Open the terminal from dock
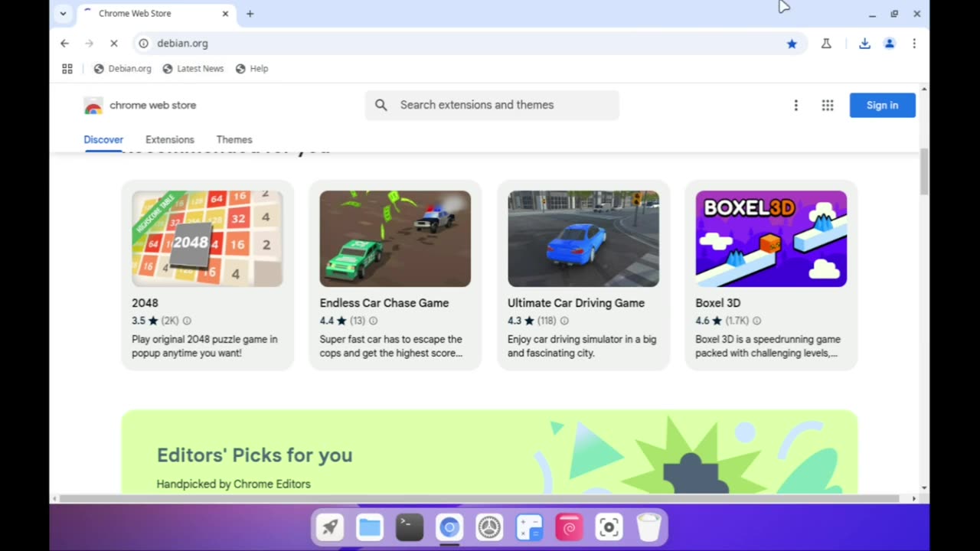 click(410, 527)
